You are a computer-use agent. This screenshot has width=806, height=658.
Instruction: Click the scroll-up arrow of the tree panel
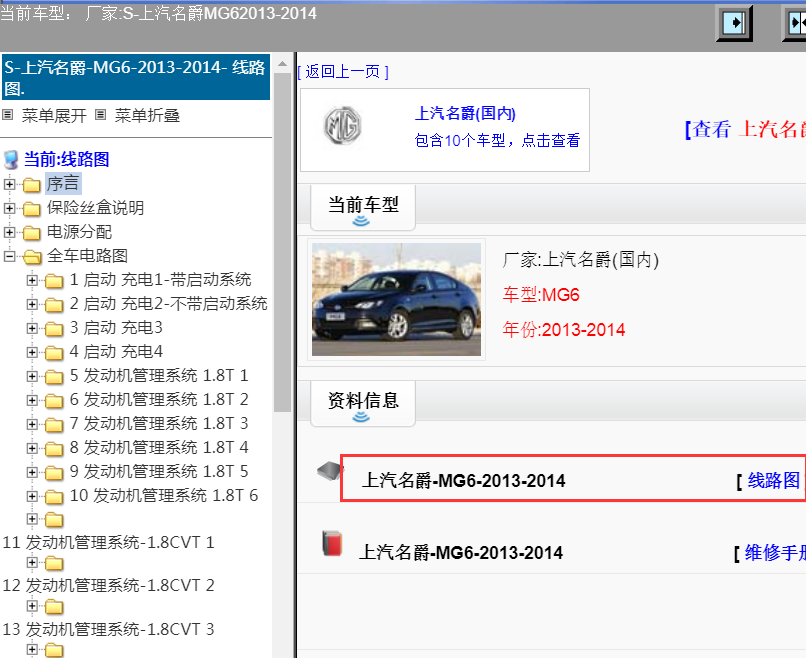pyautogui.click(x=282, y=64)
